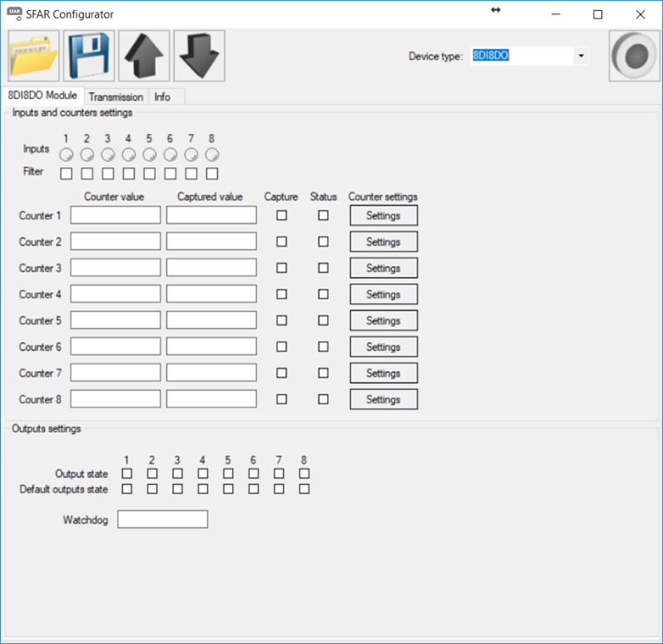663x644 pixels.
Task: Open the Info tab
Action: [162, 97]
